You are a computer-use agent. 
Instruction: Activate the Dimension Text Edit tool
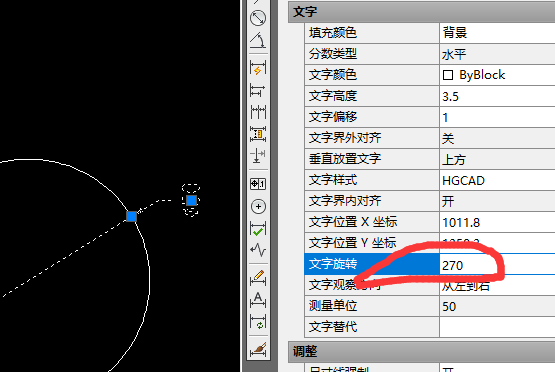(258, 300)
